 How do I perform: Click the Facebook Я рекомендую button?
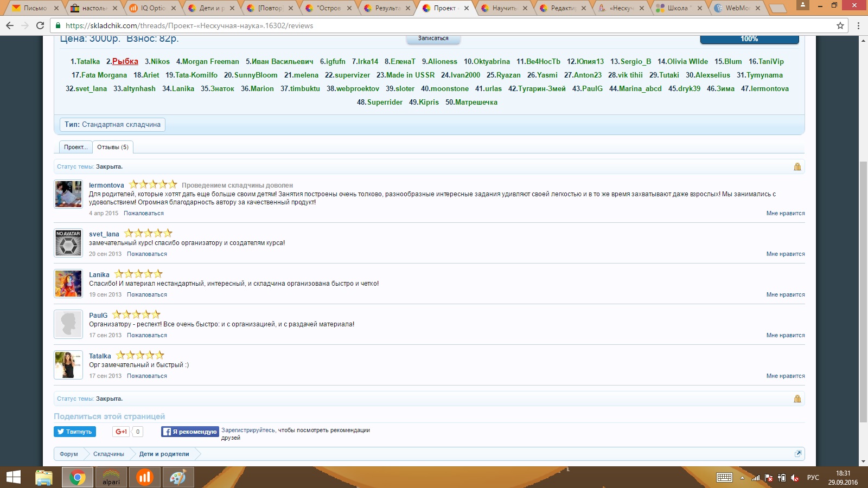[190, 432]
